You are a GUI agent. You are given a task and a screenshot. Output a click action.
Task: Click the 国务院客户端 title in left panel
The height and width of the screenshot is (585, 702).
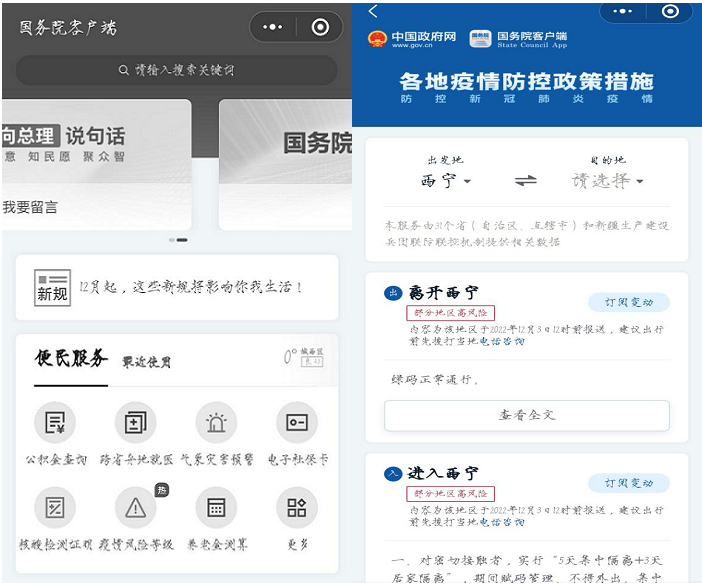click(68, 28)
